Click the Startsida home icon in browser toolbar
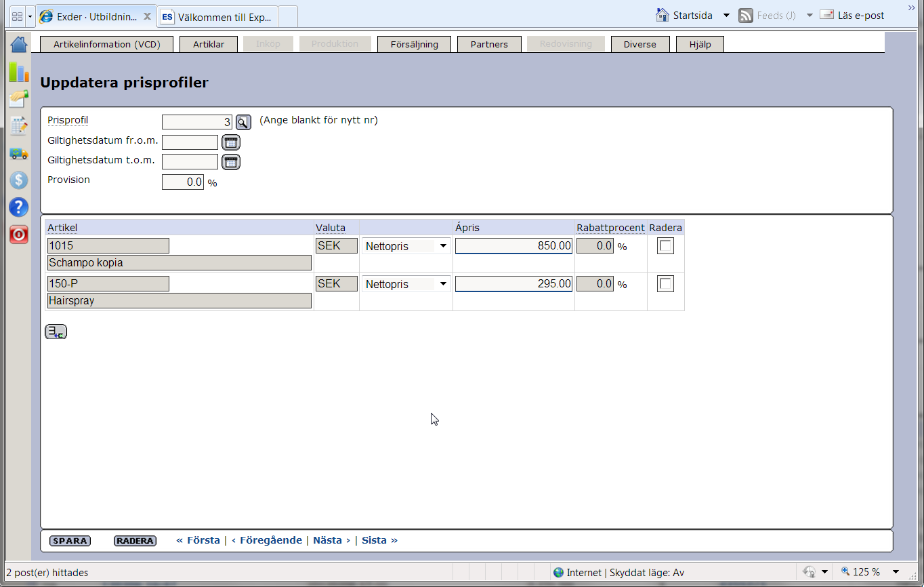Screen dimensions: 924x587 point(663,15)
